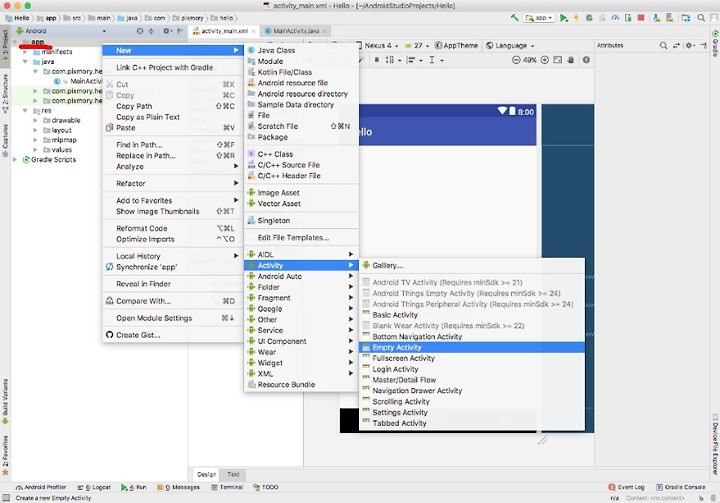Click scroll from source target icon
The width and height of the screenshot is (720, 503).
point(140,31)
